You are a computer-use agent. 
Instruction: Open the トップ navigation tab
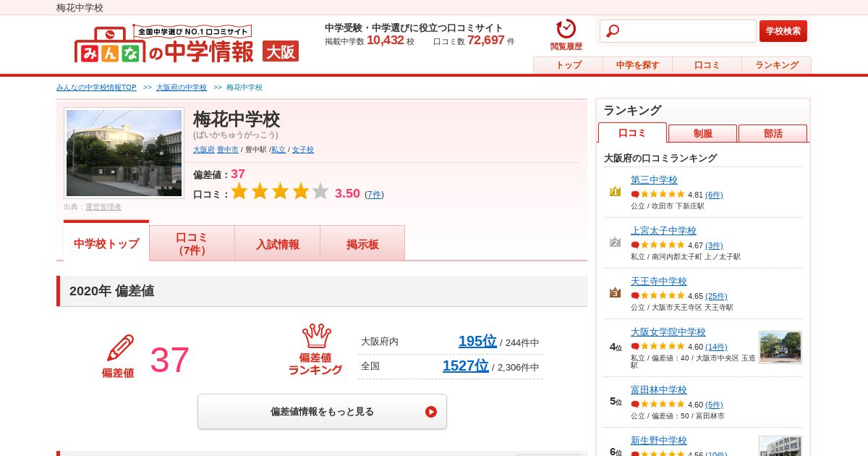point(569,65)
